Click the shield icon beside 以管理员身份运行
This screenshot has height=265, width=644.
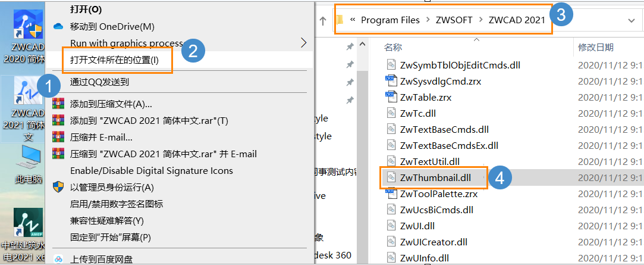pyautogui.click(x=59, y=187)
